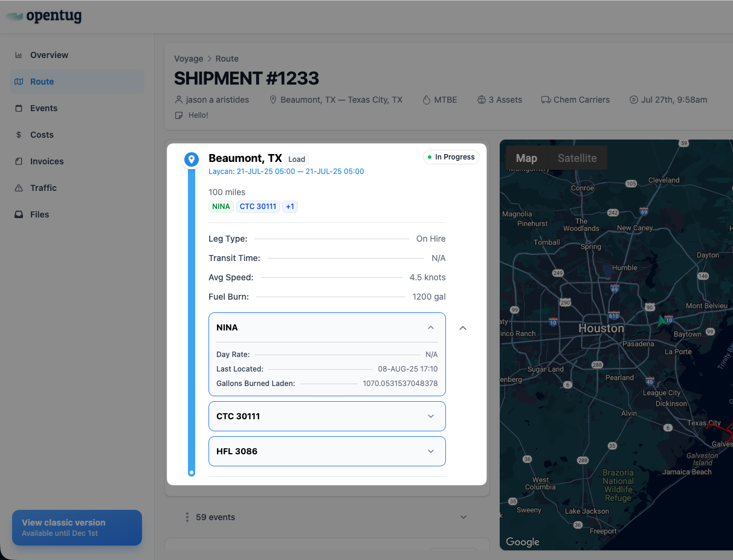
Task: Click the Hello! note text
Action: (197, 115)
